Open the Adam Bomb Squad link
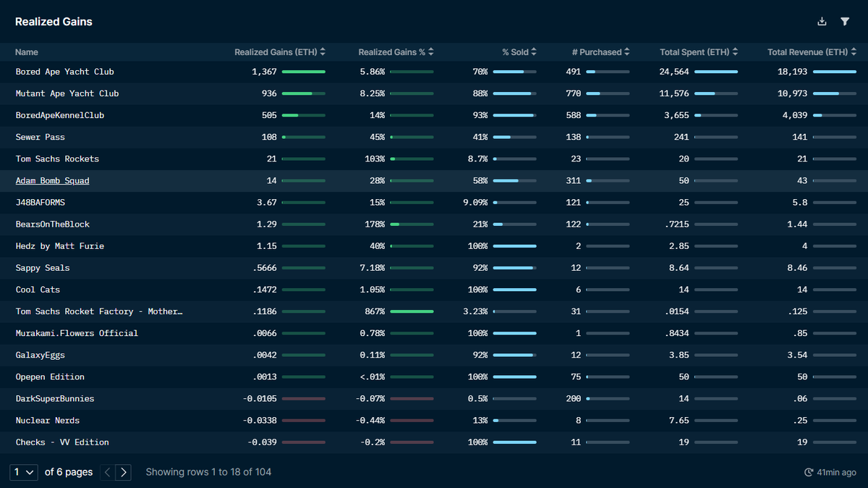868x488 pixels. pos(53,181)
